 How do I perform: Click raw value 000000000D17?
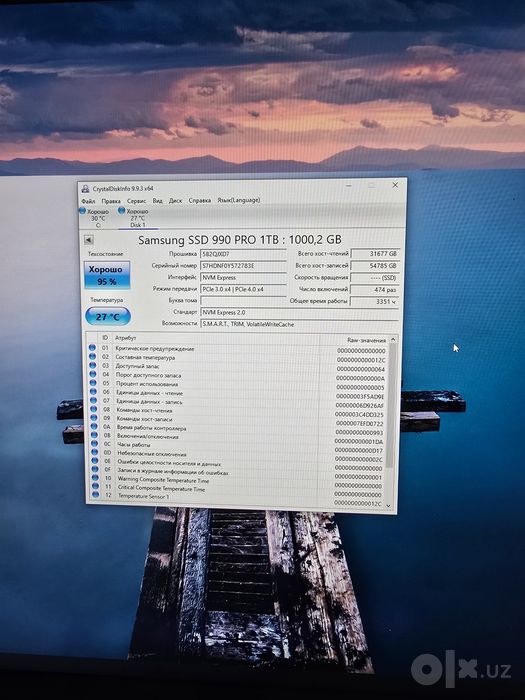pos(359,450)
